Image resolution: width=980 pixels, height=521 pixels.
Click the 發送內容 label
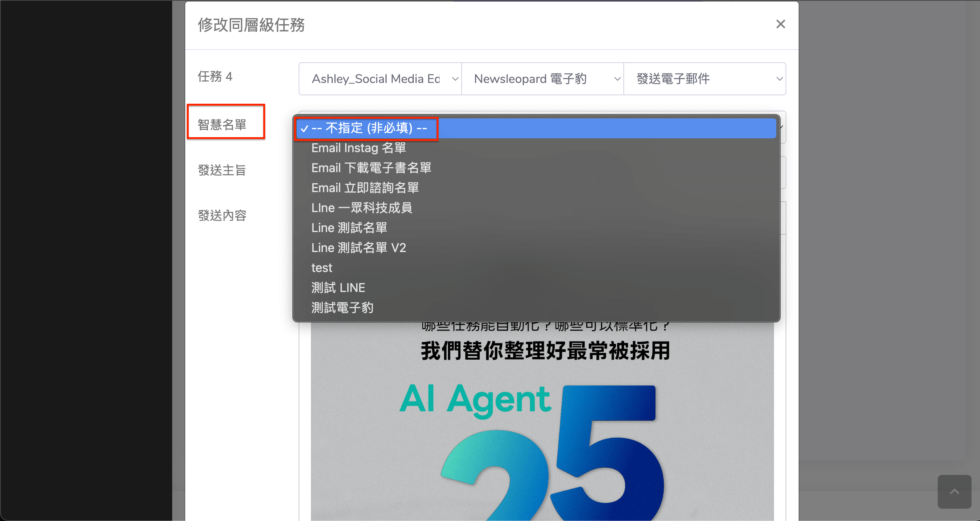pos(222,216)
